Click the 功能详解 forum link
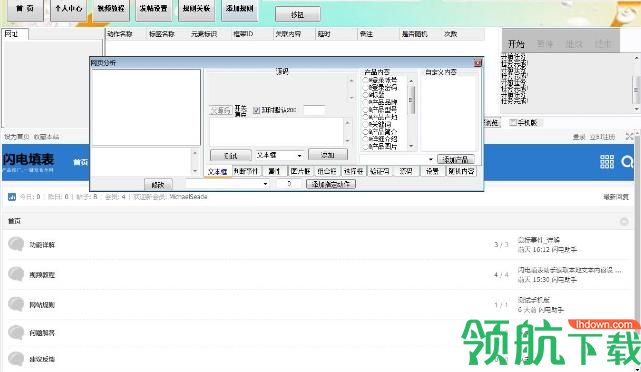 point(42,245)
